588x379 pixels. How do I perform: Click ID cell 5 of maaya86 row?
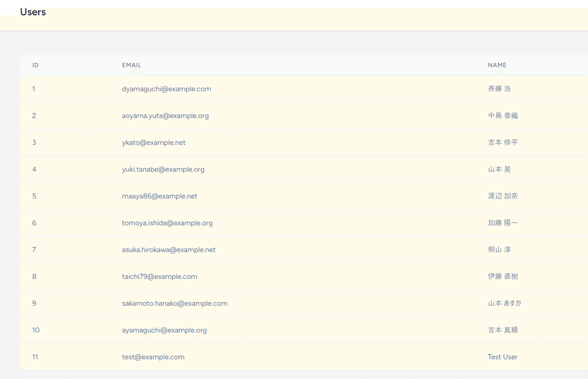34,196
